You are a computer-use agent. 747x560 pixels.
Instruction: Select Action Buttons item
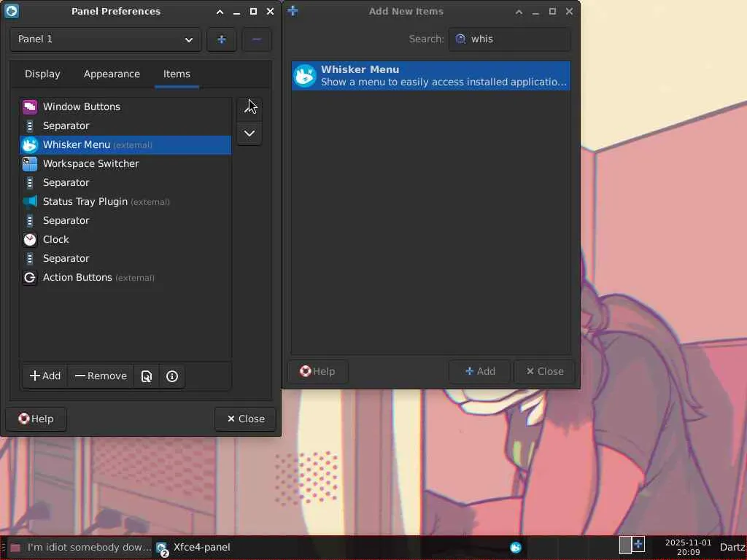coord(125,278)
